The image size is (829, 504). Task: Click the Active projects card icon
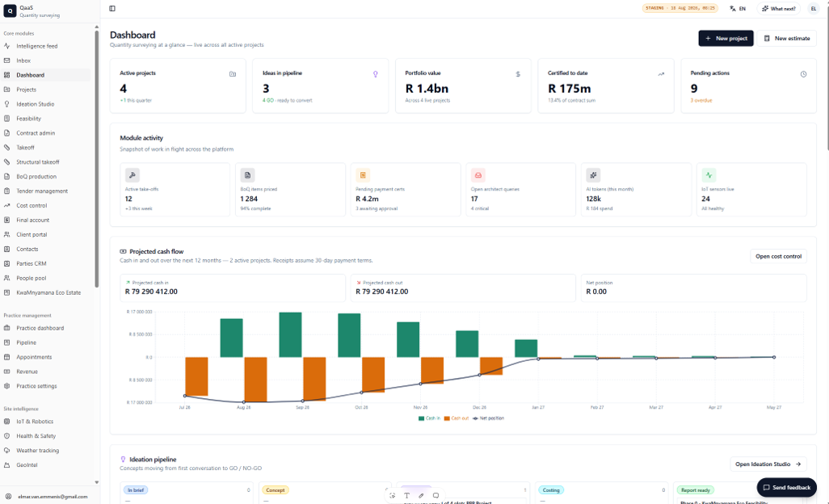pyautogui.click(x=233, y=74)
